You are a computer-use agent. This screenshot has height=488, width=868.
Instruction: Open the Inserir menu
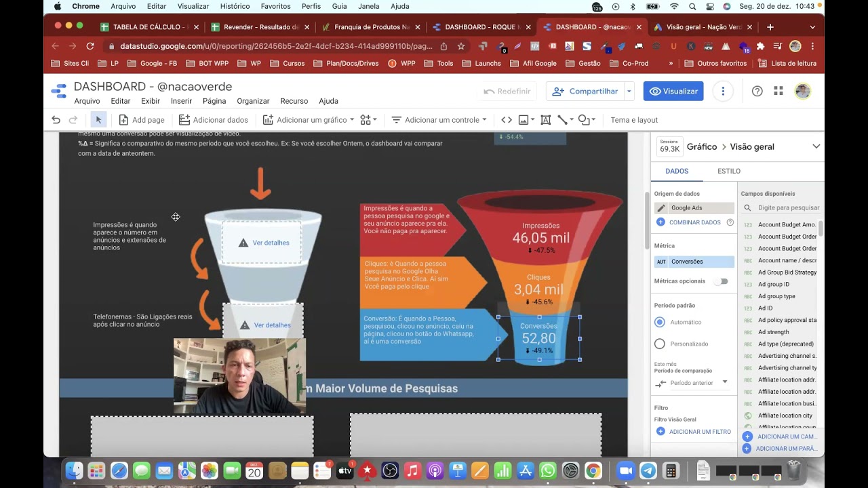tap(181, 101)
